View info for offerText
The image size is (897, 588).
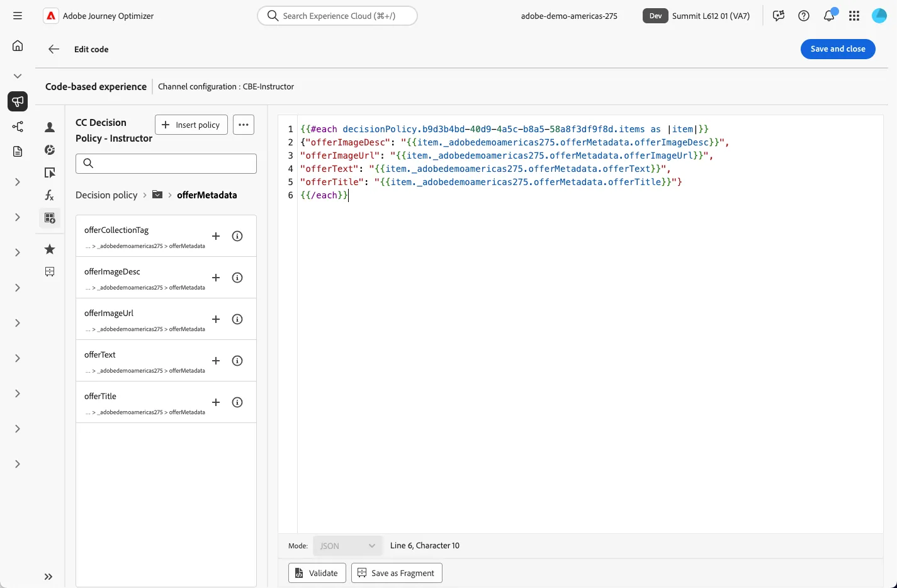[237, 361]
